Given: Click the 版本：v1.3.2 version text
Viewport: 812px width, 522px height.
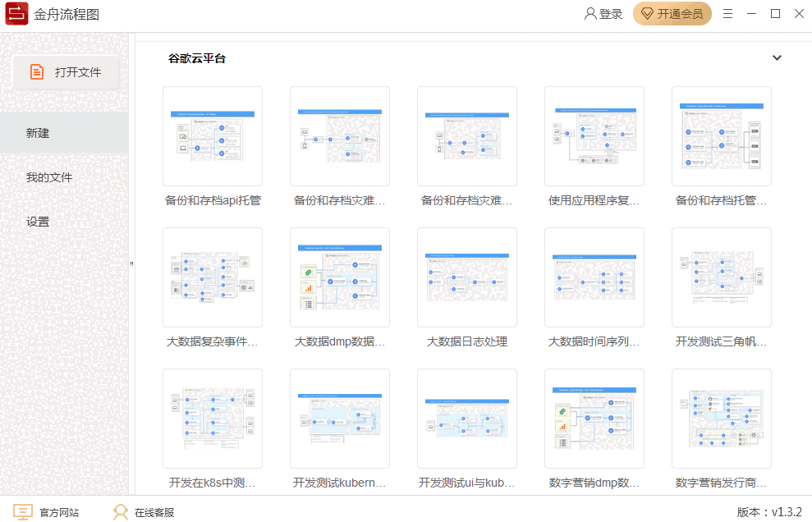Looking at the screenshot, I should [x=769, y=512].
